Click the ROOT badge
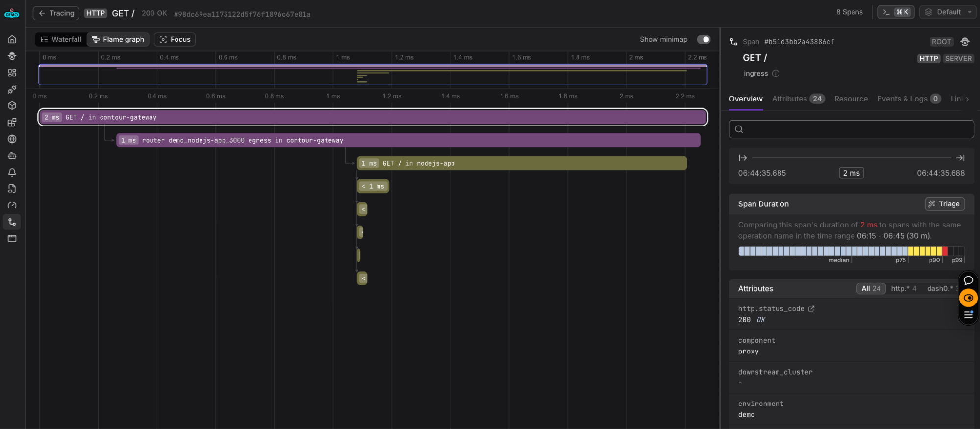This screenshot has height=429, width=980. coord(941,42)
